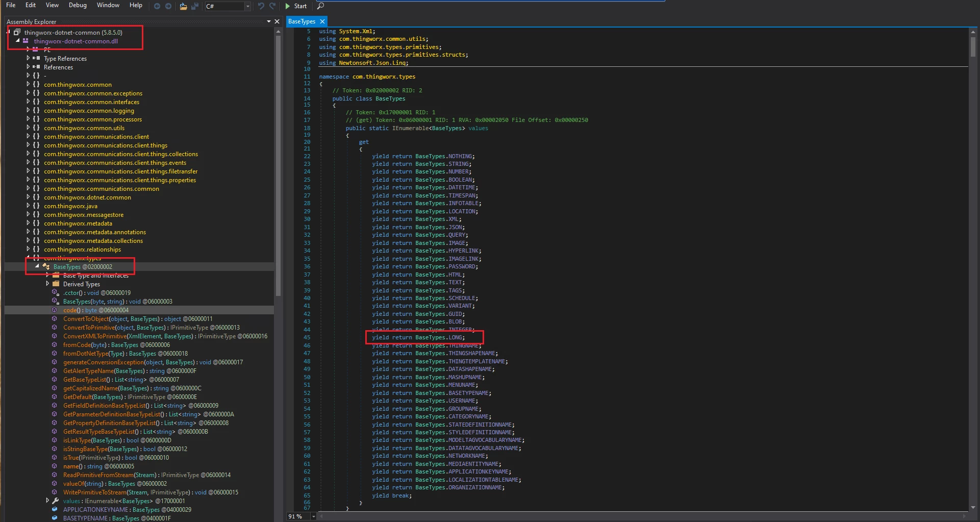The height and width of the screenshot is (522, 980).
Task: Click BaseTypes.INFOTABLE in the code editor
Action: click(447, 203)
